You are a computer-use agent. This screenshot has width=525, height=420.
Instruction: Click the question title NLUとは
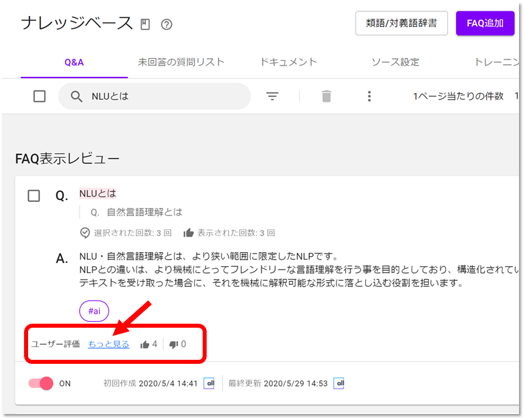98,193
